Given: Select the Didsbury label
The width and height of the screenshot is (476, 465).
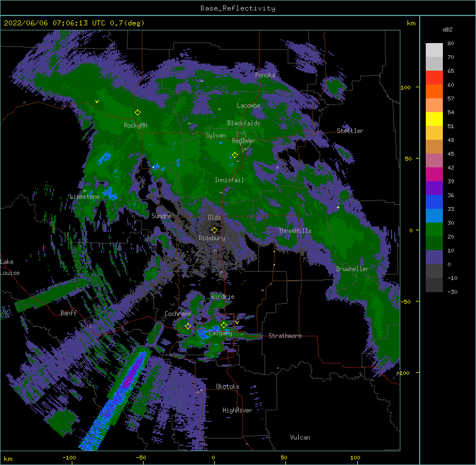Looking at the screenshot, I should [212, 238].
